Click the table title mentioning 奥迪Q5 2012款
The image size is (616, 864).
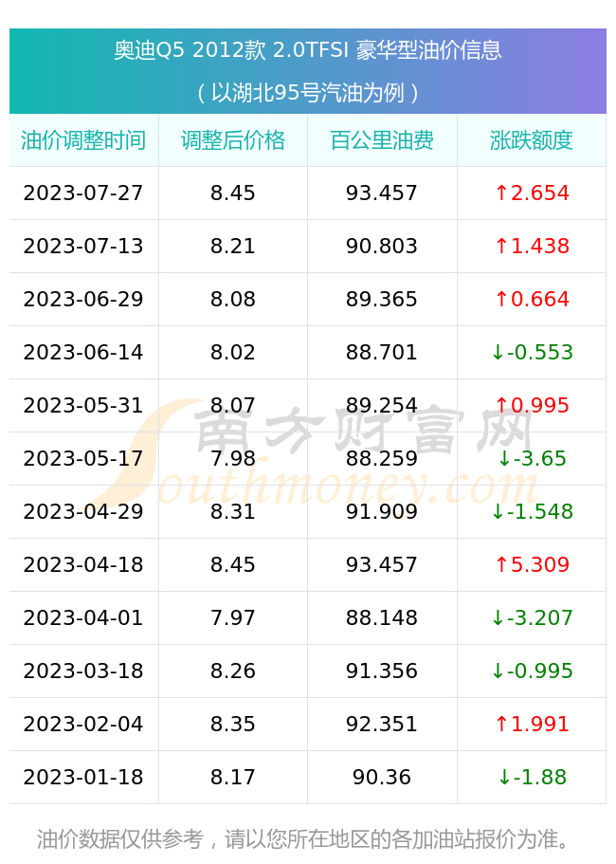tap(308, 50)
